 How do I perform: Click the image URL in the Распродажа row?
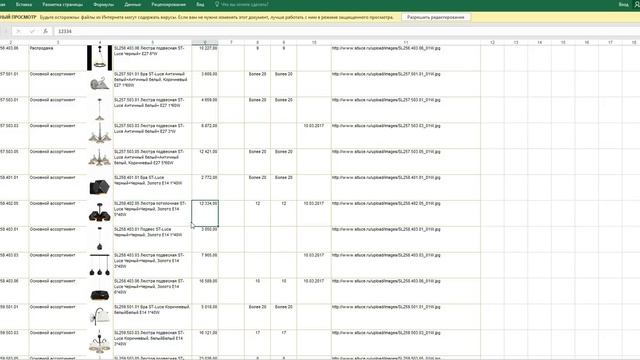[386, 48]
